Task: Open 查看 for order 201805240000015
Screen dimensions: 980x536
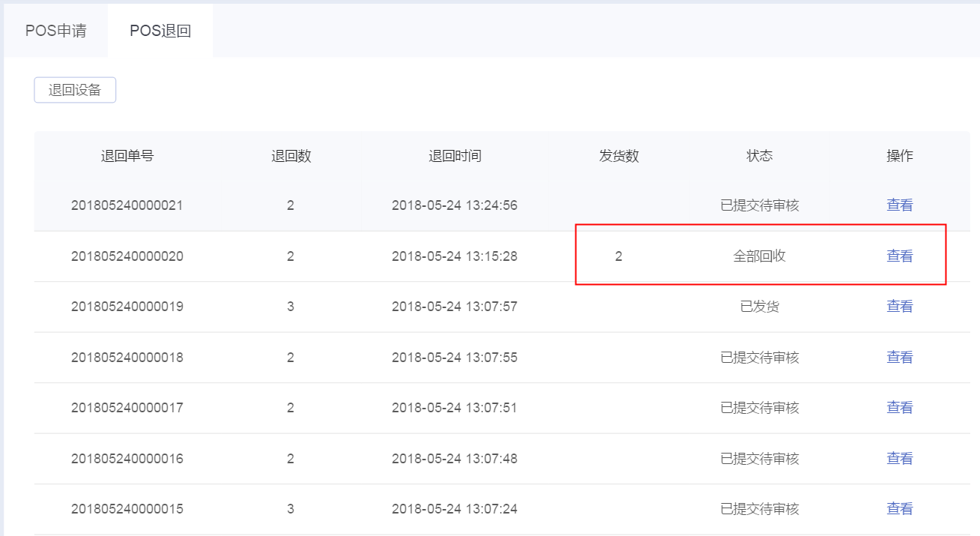Action: tap(900, 509)
